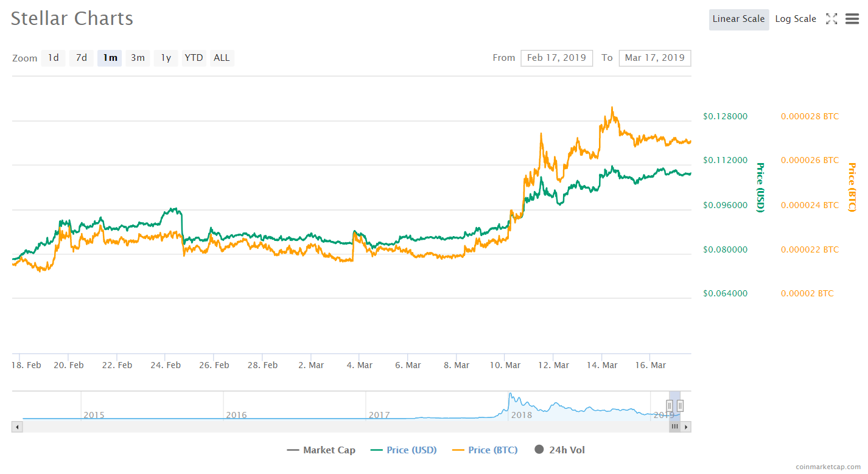This screenshot has width=868, height=474.
Task: Set zoom to 1d
Action: click(x=54, y=58)
